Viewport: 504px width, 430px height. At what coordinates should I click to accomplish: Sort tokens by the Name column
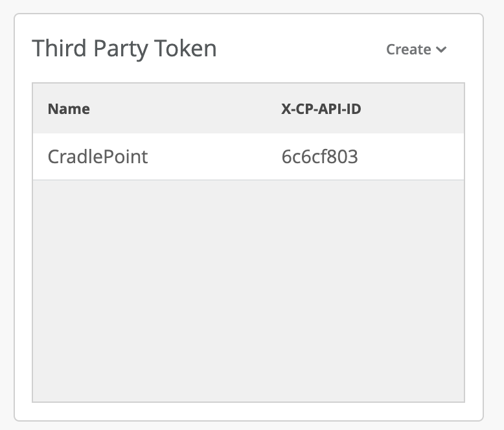click(x=69, y=109)
